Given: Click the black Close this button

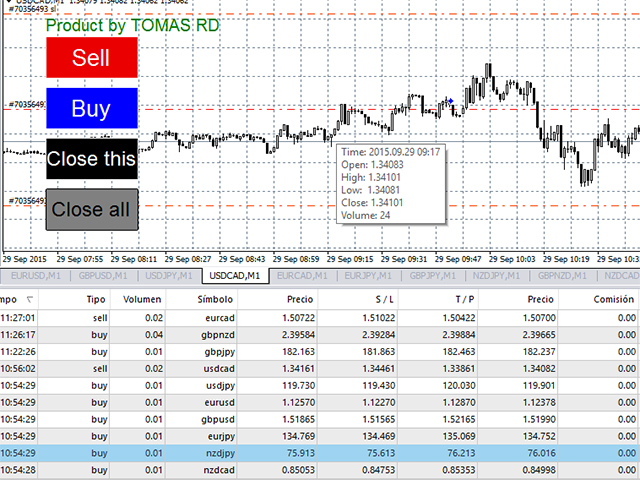Looking at the screenshot, I should (92, 159).
